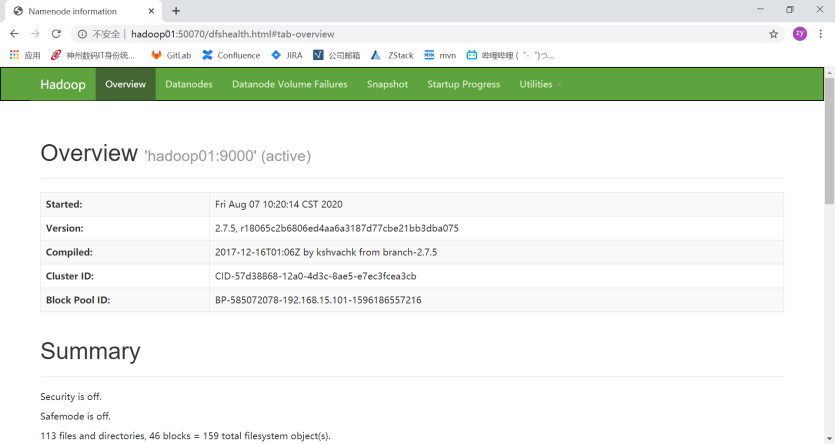Open the apps grid bookmark
Viewport: 836px width, 444px height.
tap(25, 55)
